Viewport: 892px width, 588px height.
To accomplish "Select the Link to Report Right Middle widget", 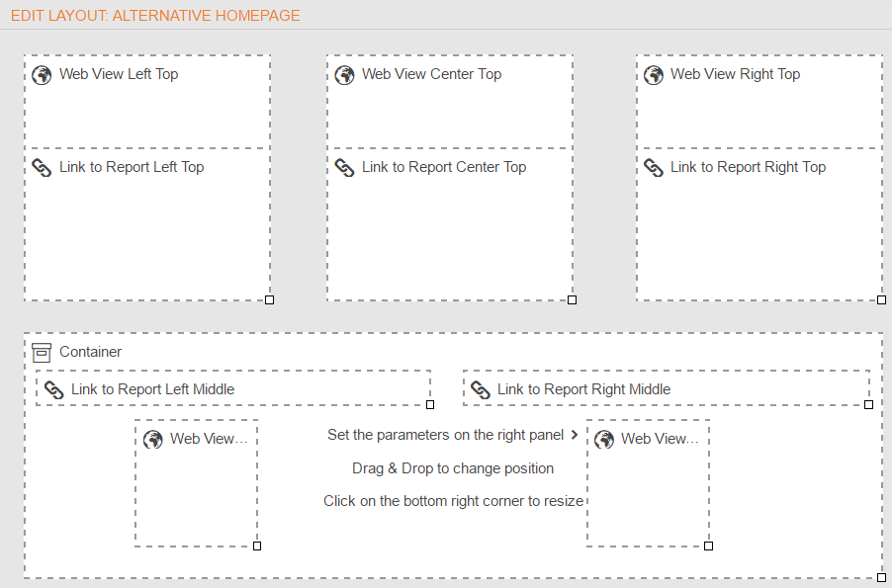I will pyautogui.click(x=667, y=387).
